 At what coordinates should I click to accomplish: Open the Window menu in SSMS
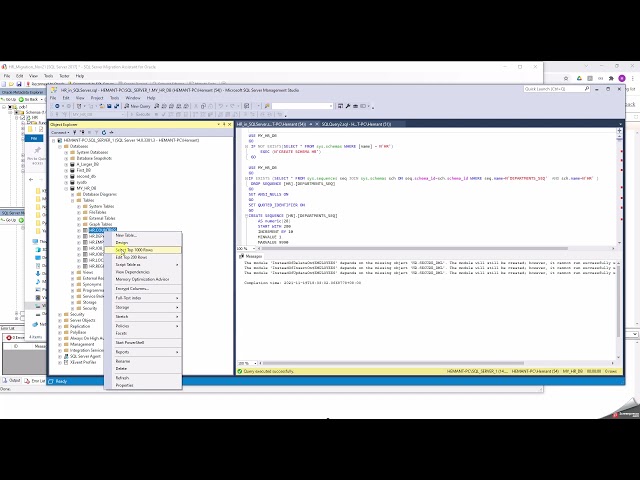133,98
